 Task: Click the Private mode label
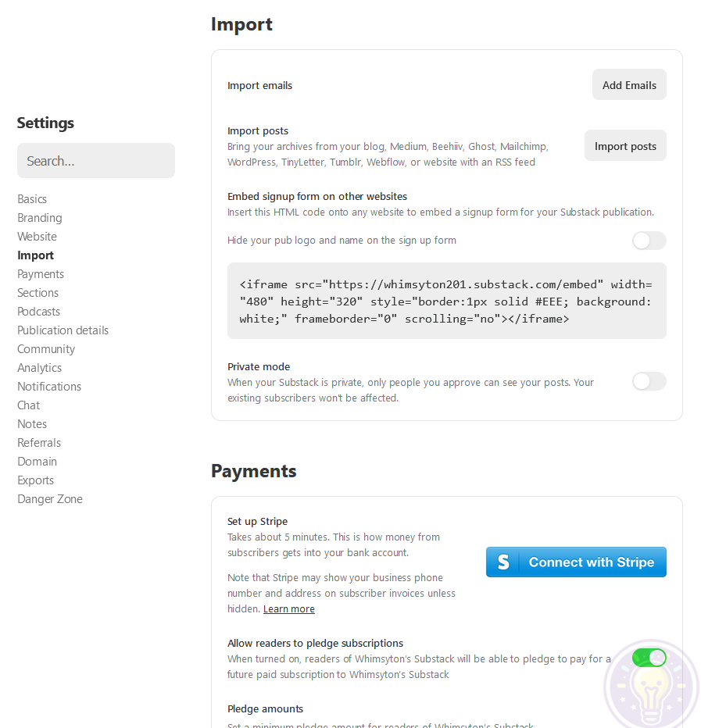[x=259, y=367]
